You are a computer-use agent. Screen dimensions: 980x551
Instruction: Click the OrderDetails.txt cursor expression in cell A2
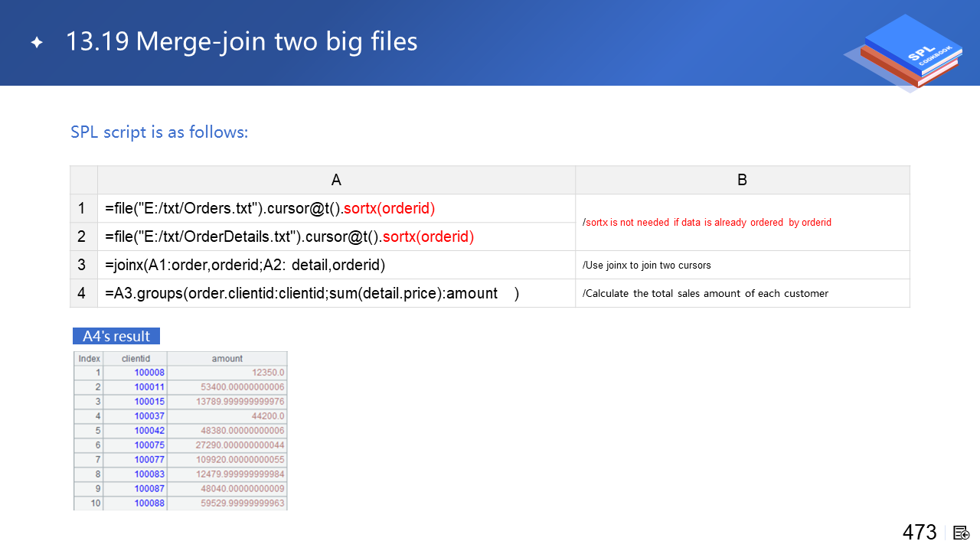point(289,236)
